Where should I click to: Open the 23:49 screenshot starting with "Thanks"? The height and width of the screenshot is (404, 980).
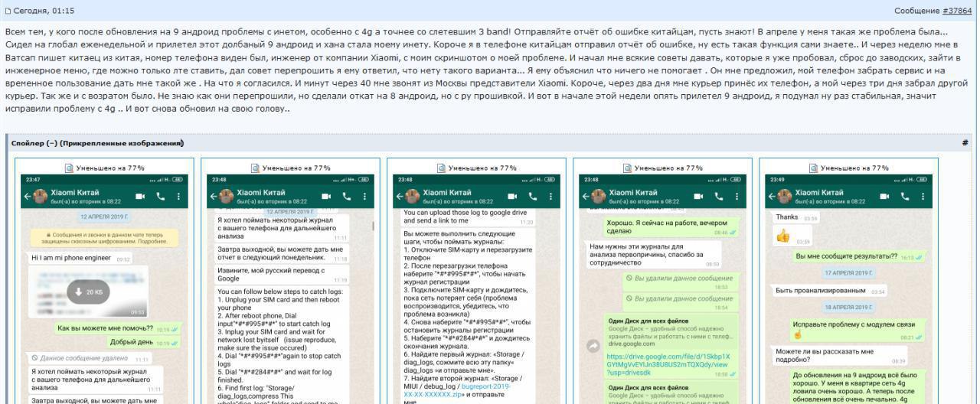pyautogui.click(x=848, y=289)
